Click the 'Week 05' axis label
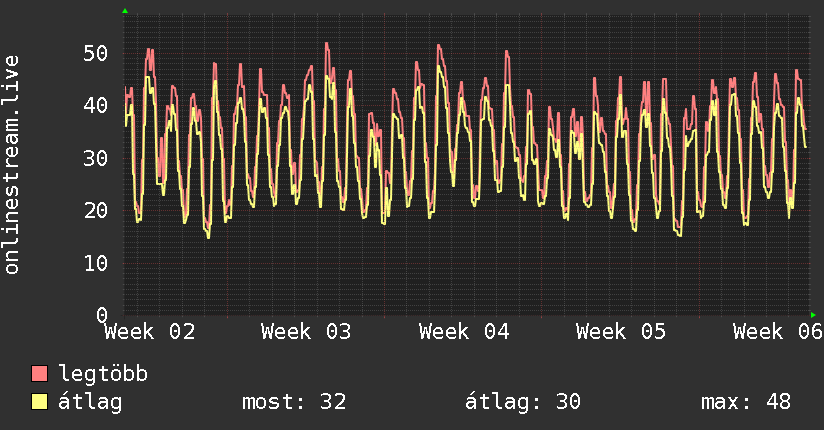 (621, 332)
